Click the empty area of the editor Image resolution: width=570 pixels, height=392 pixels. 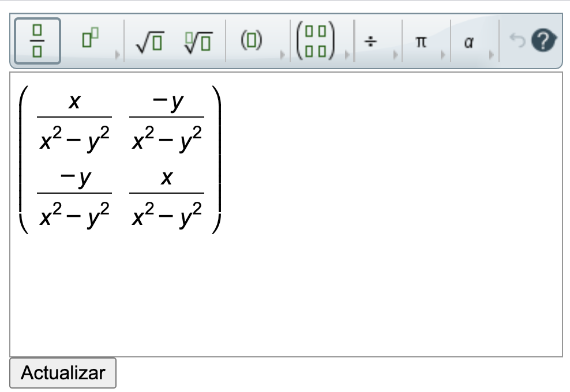(375, 259)
